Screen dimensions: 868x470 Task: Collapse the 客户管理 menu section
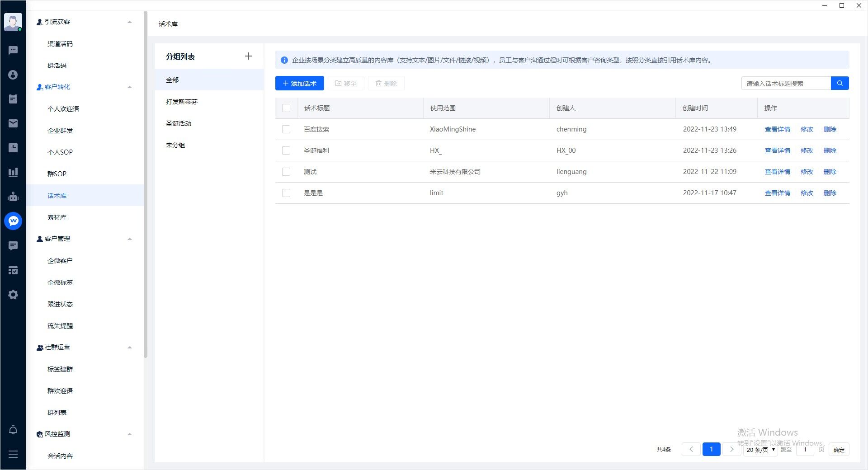(x=130, y=239)
